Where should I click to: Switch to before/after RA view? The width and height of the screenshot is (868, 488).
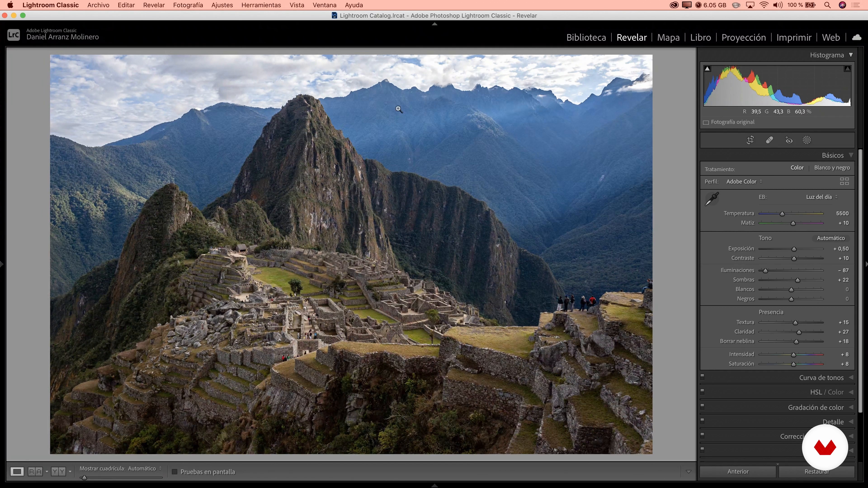click(35, 472)
